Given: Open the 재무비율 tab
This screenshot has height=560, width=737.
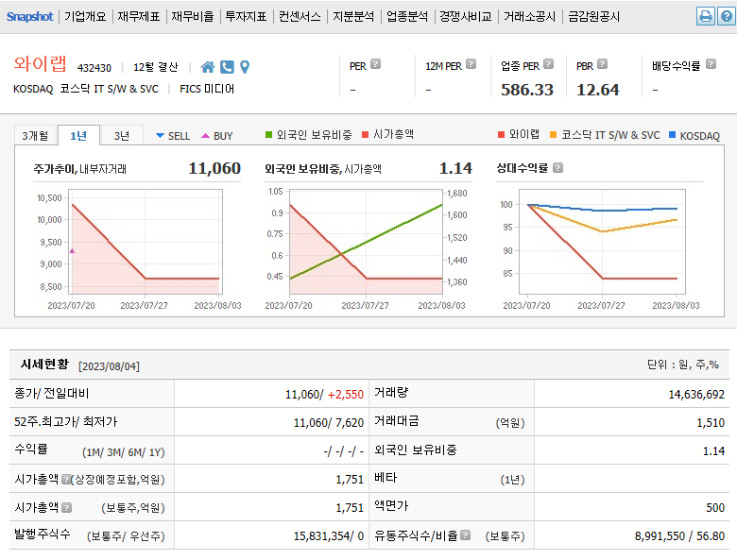Looking at the screenshot, I should pos(192,16).
